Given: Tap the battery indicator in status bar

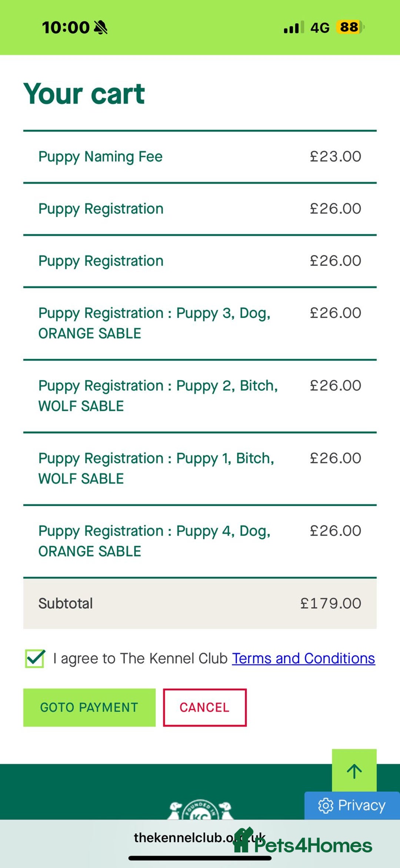Looking at the screenshot, I should 350,27.
